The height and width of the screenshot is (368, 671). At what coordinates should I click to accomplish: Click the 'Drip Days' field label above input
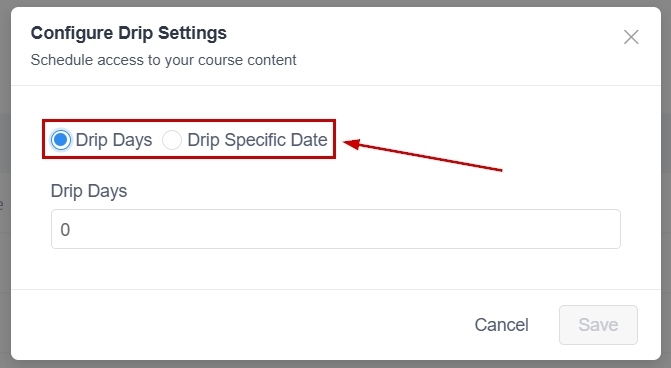(89, 191)
